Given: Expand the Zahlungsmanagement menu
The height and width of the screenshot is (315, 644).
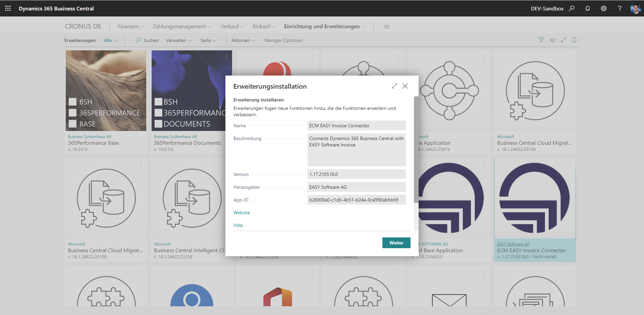Looking at the screenshot, I should [x=182, y=27].
